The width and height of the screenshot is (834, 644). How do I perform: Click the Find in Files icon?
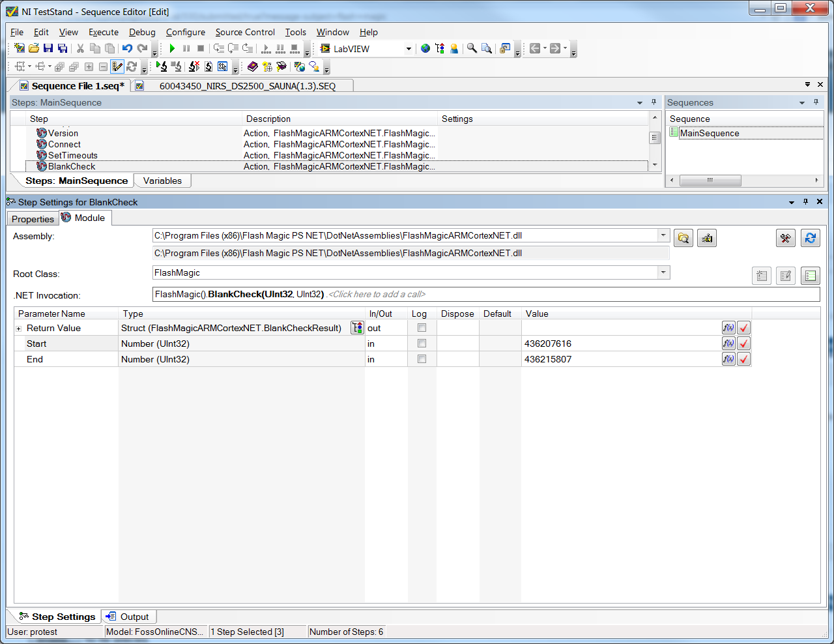pos(486,48)
